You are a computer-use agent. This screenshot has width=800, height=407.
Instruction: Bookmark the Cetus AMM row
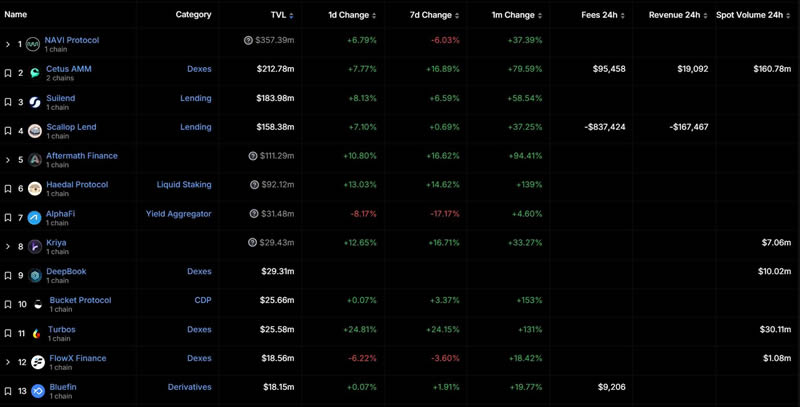[8, 73]
